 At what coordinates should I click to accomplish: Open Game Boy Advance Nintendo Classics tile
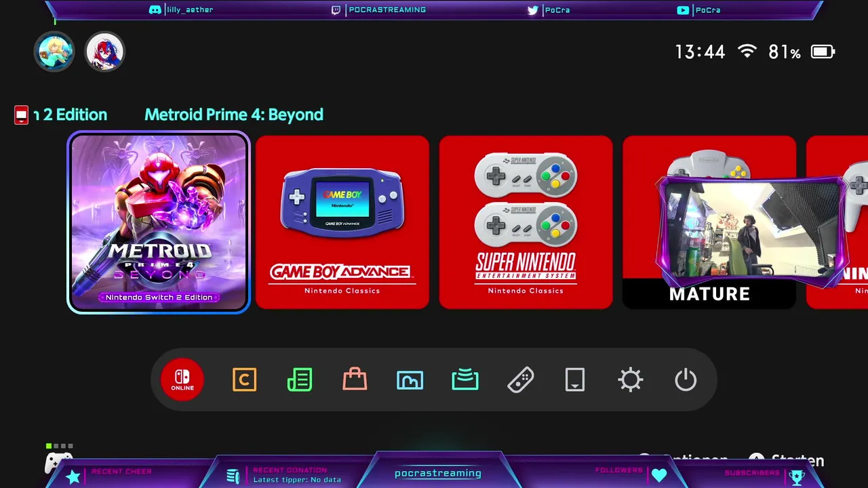coord(342,222)
